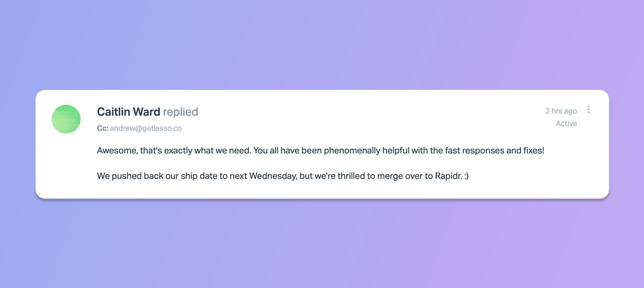
Task: Click the word "Rapidr" in the reply
Action: [448, 176]
